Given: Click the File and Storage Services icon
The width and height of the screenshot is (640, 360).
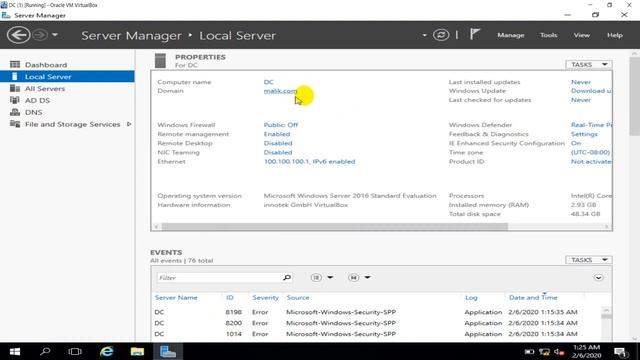Looking at the screenshot, I should point(15,124).
